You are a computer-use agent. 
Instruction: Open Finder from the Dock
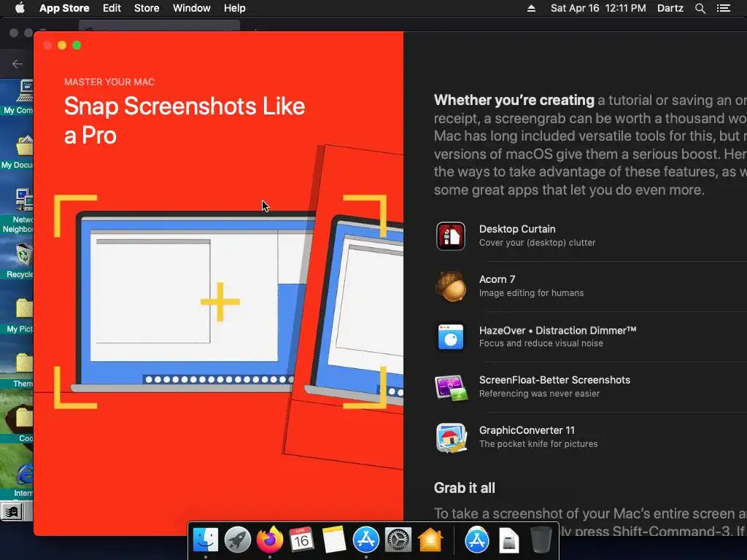click(205, 540)
